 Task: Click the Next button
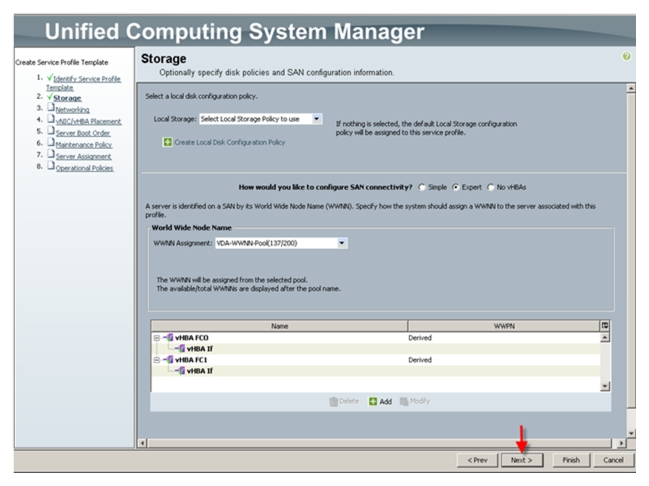[x=522, y=460]
